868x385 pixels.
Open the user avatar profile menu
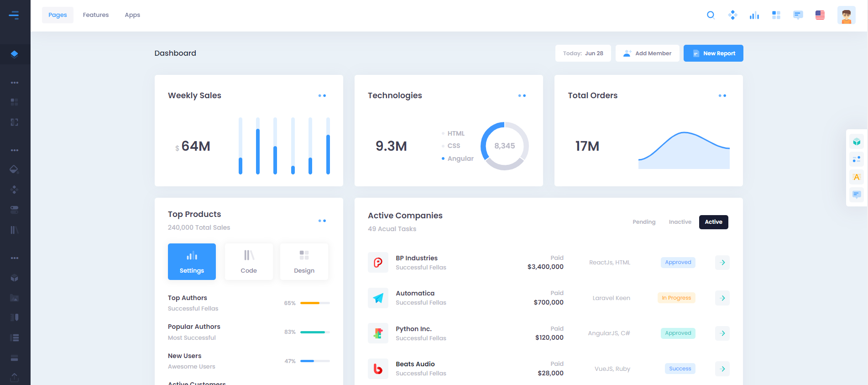(x=847, y=15)
